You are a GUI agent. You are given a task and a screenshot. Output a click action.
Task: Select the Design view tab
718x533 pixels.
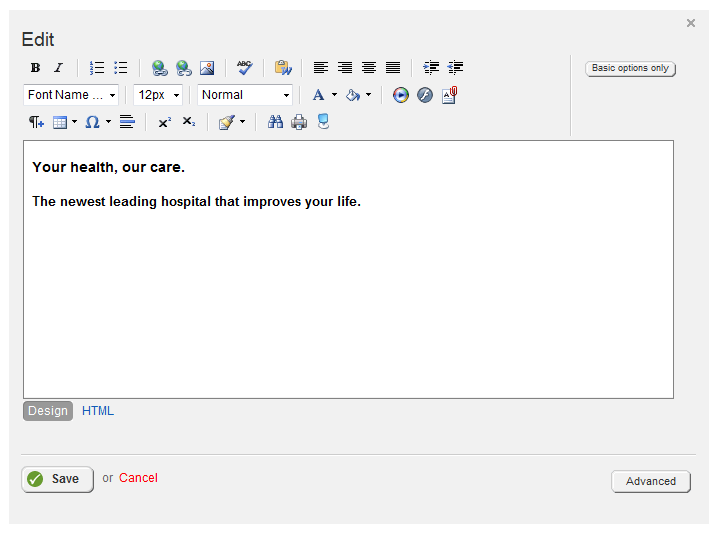click(x=48, y=411)
